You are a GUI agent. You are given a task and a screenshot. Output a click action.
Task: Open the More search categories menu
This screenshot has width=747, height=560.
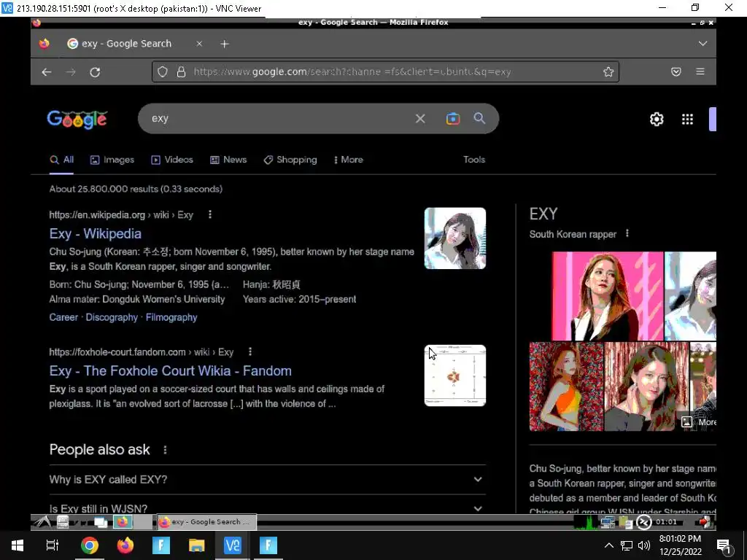click(x=349, y=160)
